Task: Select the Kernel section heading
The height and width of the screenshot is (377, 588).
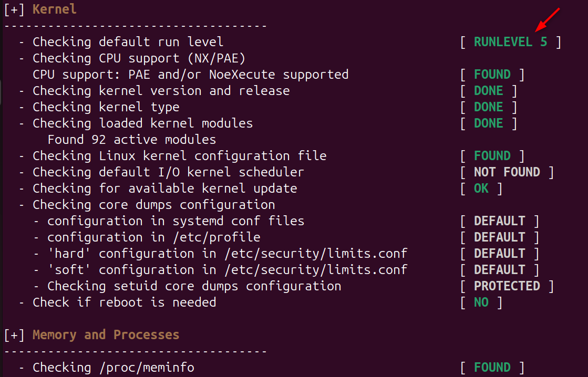Action: pyautogui.click(x=54, y=9)
